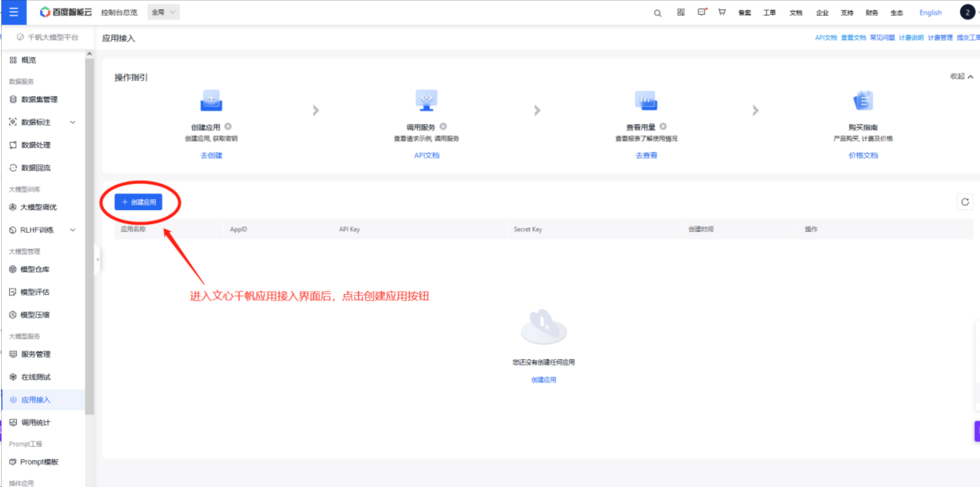Open API文档 link in page header
Screen dimensions: 980x487
pos(826,38)
